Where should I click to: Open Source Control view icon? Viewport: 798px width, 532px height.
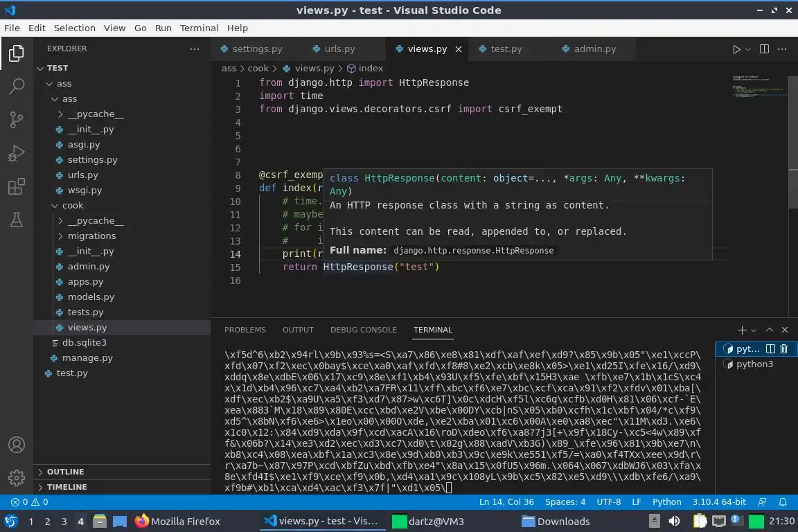pos(17,120)
